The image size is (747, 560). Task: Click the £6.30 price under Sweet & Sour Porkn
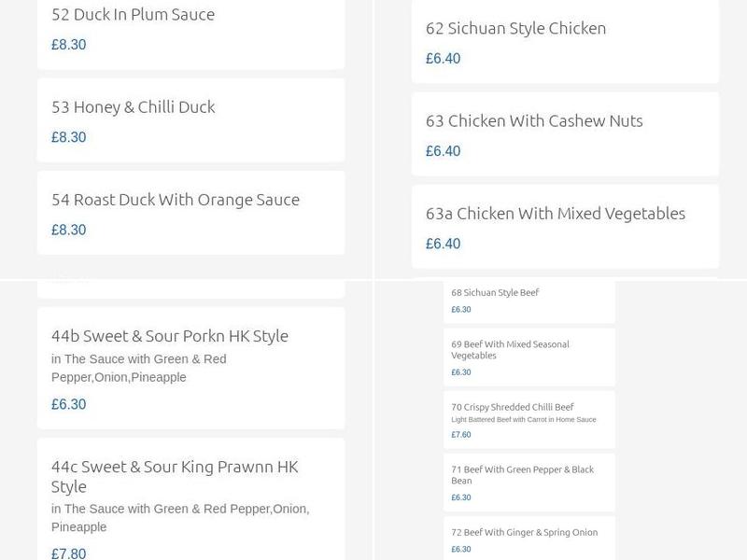[x=67, y=404]
